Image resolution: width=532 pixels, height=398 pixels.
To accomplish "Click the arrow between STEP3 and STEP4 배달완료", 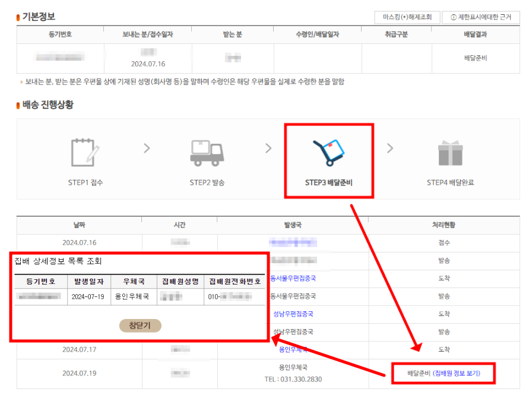I will [389, 149].
